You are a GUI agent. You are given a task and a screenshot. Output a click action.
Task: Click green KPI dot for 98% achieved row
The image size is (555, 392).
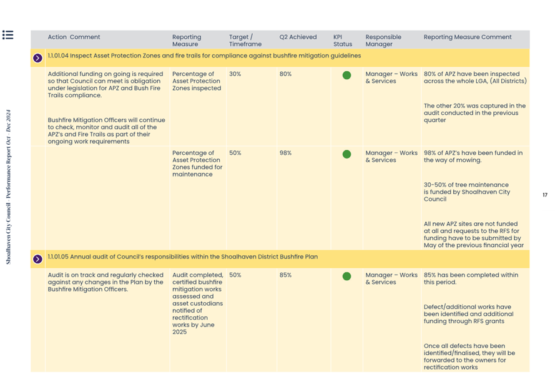346,154
